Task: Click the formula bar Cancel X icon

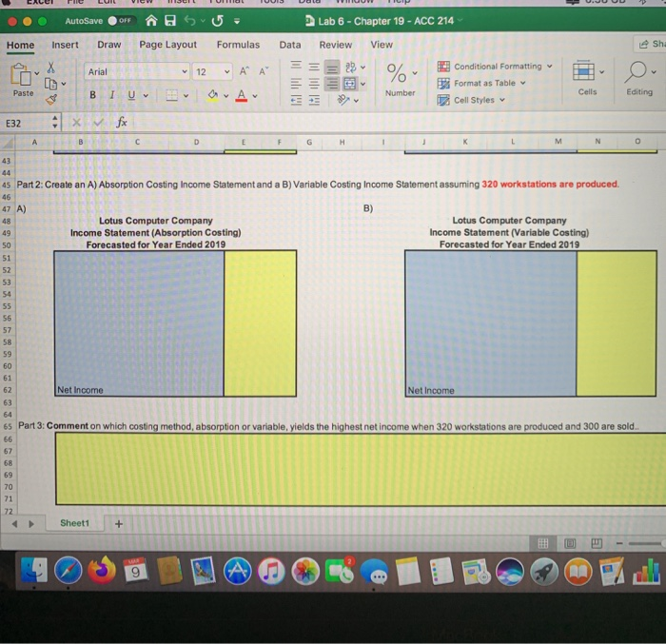Action: tap(76, 123)
